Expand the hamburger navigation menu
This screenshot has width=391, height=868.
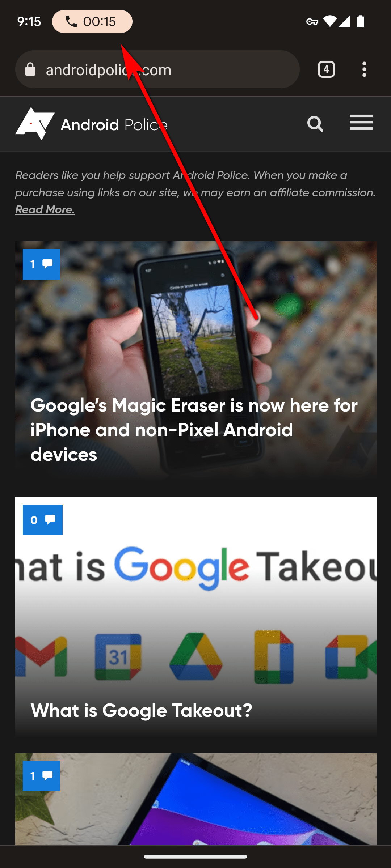tap(361, 123)
